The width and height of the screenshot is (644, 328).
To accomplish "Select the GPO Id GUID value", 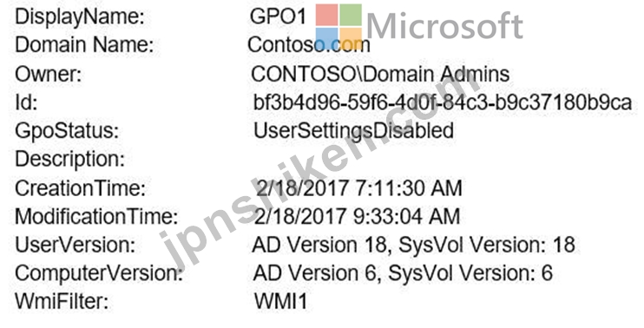I will 443,102.
